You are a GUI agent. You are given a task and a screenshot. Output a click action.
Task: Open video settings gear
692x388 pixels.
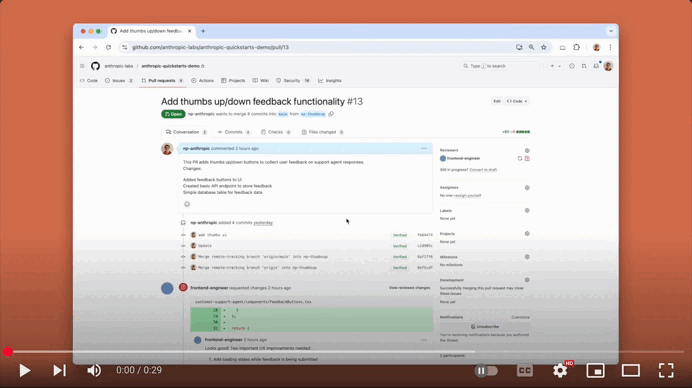560,370
